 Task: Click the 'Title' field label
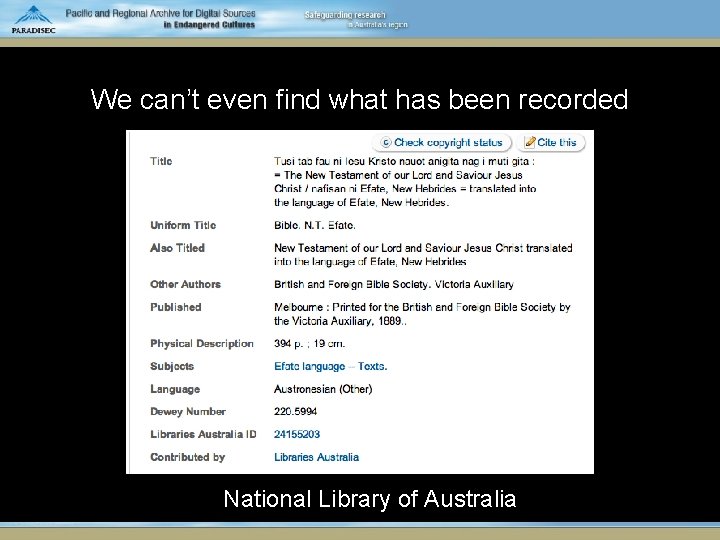(161, 161)
